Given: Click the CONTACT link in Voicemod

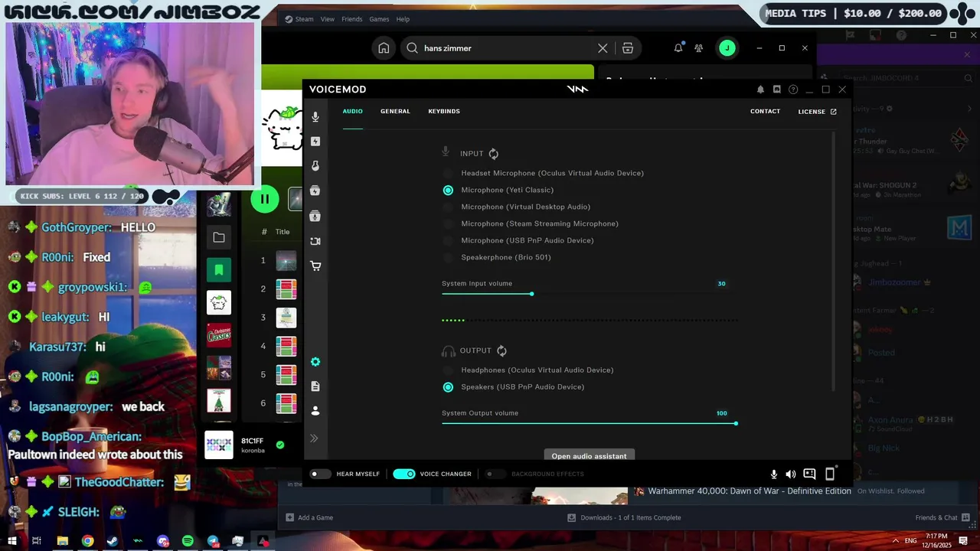Looking at the screenshot, I should tap(766, 111).
